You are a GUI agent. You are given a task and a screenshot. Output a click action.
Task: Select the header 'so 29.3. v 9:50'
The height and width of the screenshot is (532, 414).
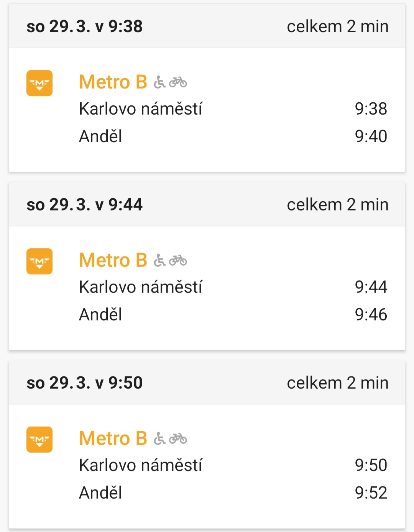coord(84,383)
